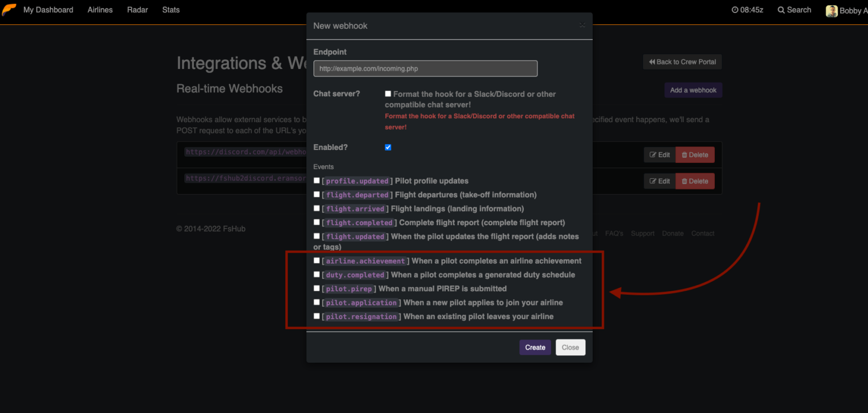
Task: Open the Support footer link
Action: pos(643,233)
